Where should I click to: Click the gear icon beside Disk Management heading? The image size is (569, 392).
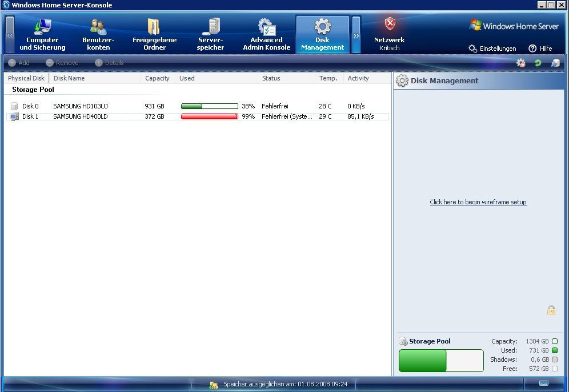tap(402, 80)
